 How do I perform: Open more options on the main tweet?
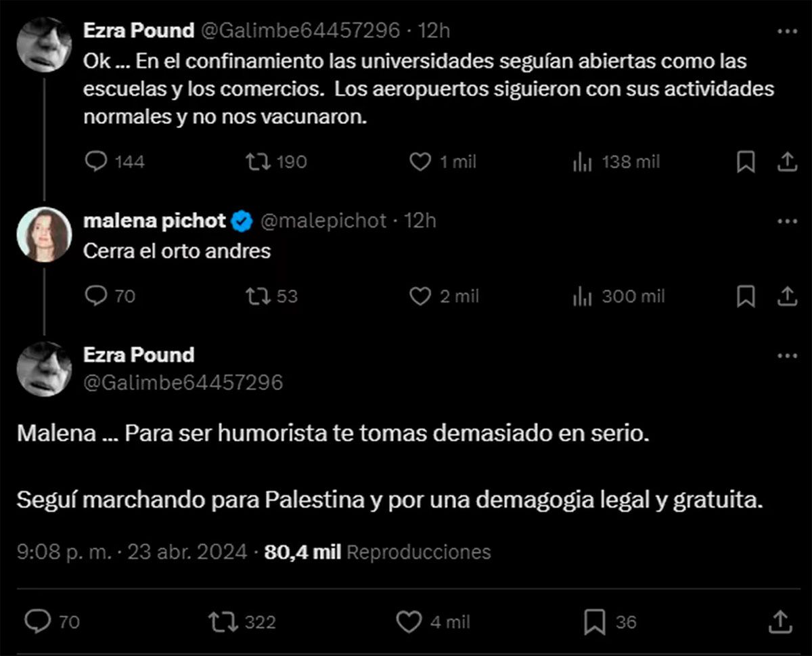pos(787,355)
